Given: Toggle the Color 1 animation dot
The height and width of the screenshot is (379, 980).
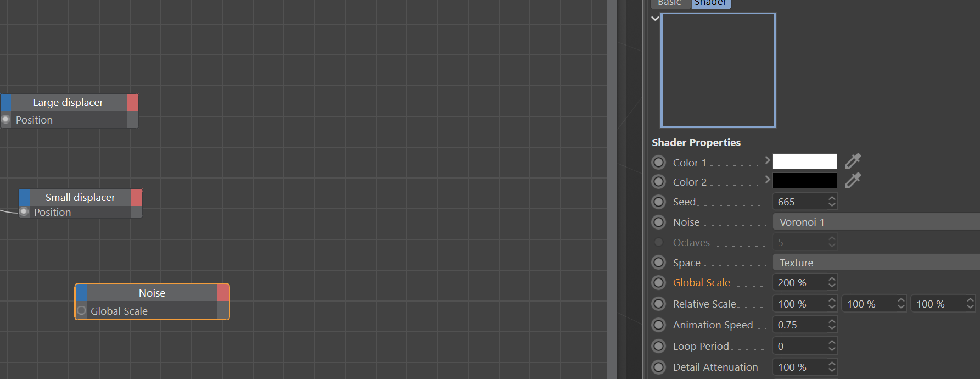Looking at the screenshot, I should click(x=659, y=163).
